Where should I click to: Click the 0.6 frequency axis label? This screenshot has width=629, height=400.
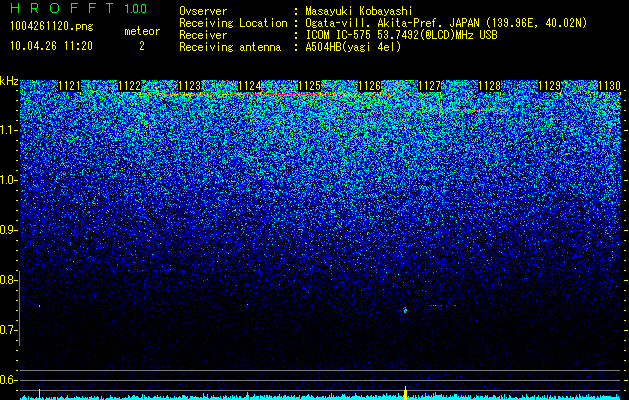pos(7,380)
